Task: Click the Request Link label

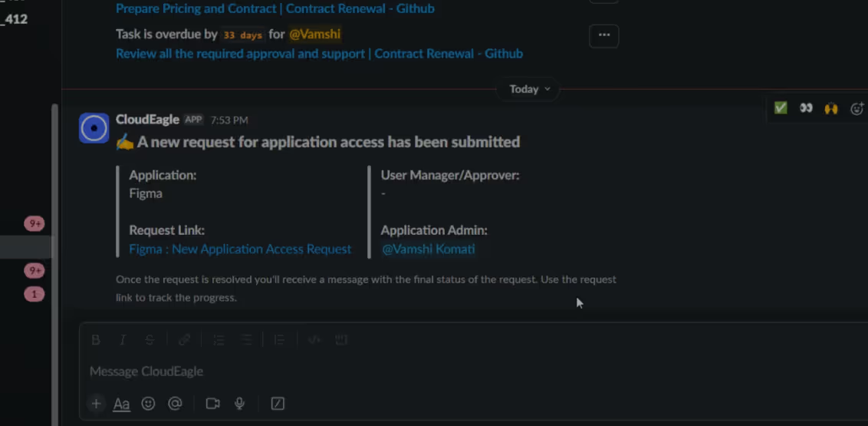Action: click(x=166, y=230)
